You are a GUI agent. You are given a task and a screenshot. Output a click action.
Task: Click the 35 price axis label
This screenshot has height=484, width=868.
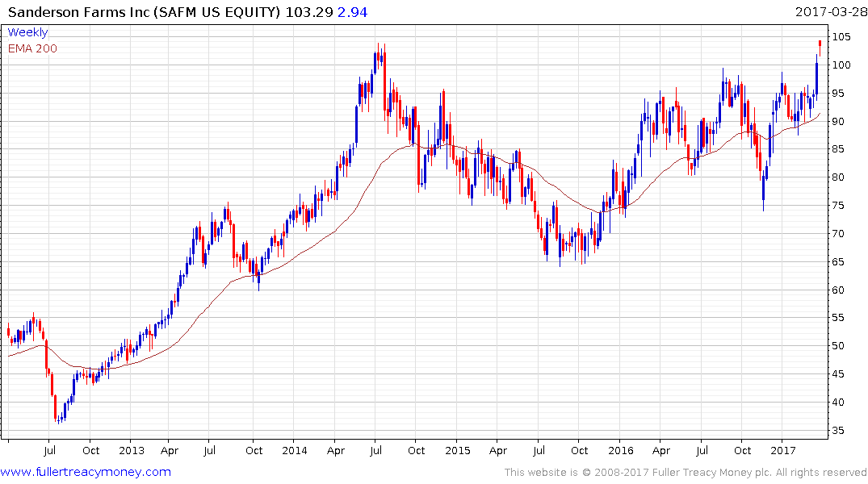click(838, 430)
